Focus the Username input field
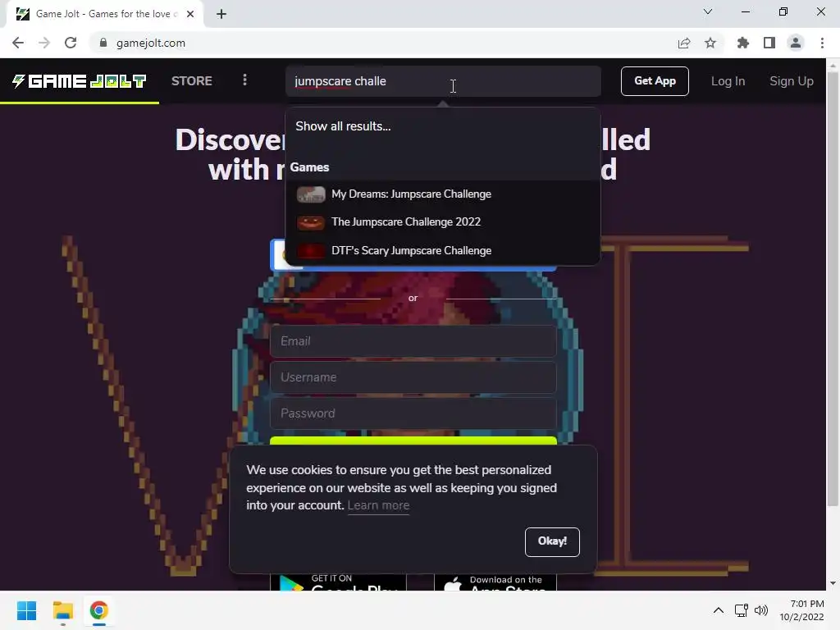This screenshot has height=630, width=840. 413,377
